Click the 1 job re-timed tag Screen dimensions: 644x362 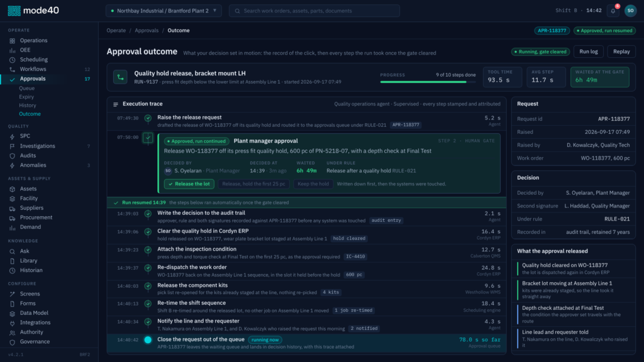point(353,310)
